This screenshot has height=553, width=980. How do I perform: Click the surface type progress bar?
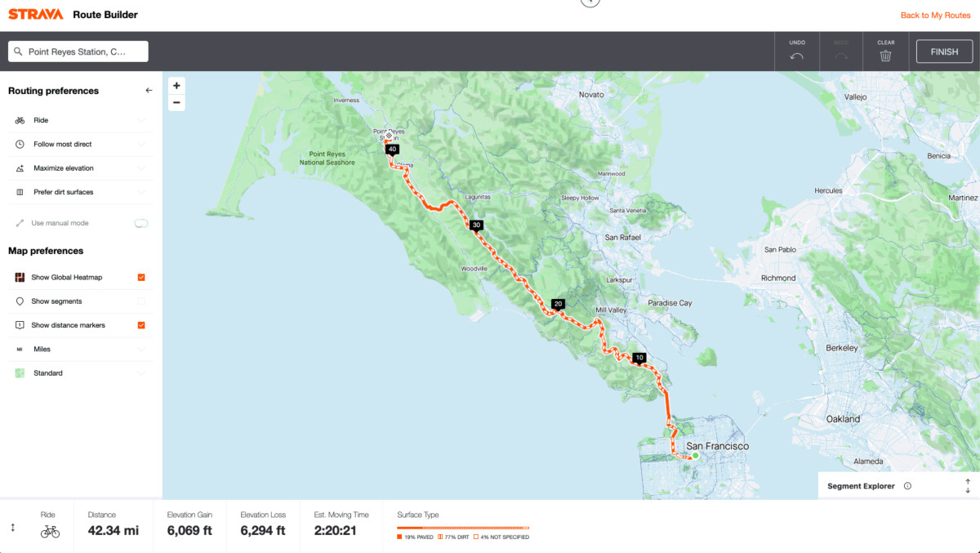point(463,528)
